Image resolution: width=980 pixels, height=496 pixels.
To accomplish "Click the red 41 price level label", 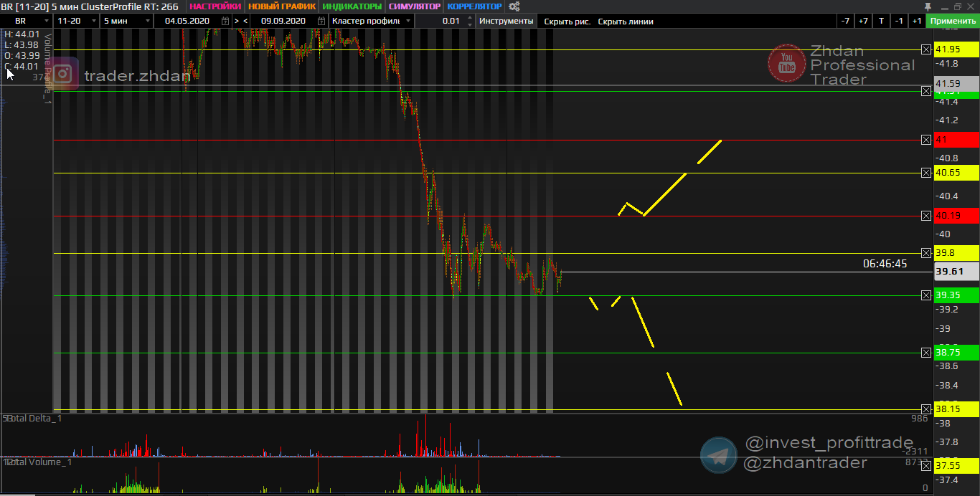I will click(x=956, y=140).
